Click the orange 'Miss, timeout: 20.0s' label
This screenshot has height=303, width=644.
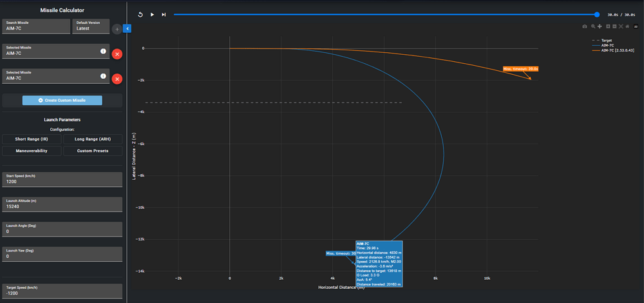coord(521,68)
